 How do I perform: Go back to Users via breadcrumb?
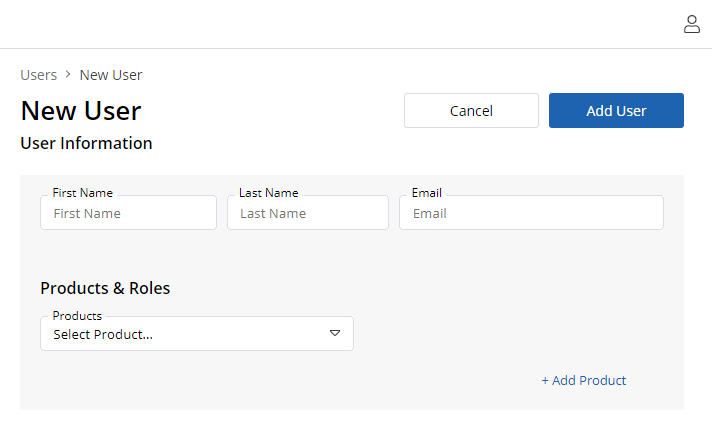tap(39, 75)
